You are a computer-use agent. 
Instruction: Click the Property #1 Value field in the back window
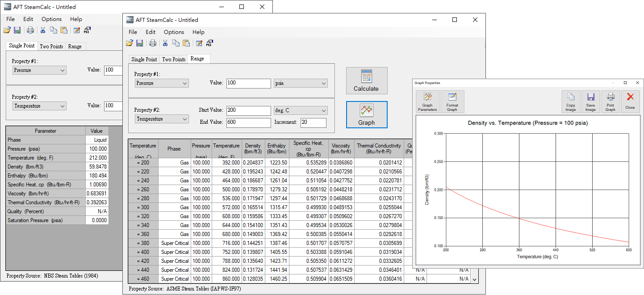click(113, 70)
